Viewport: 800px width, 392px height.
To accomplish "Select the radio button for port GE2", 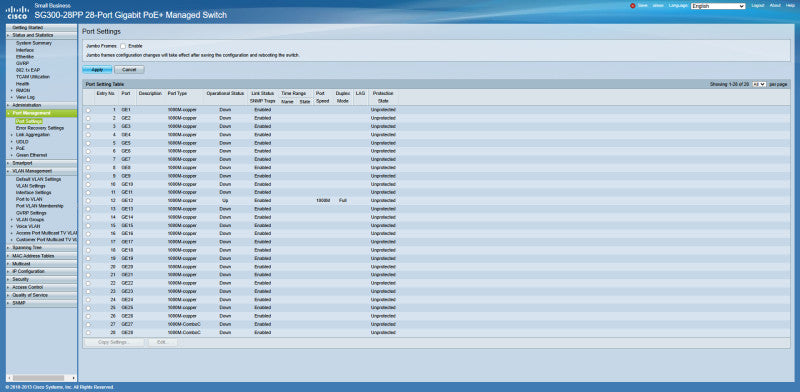I will pyautogui.click(x=88, y=118).
